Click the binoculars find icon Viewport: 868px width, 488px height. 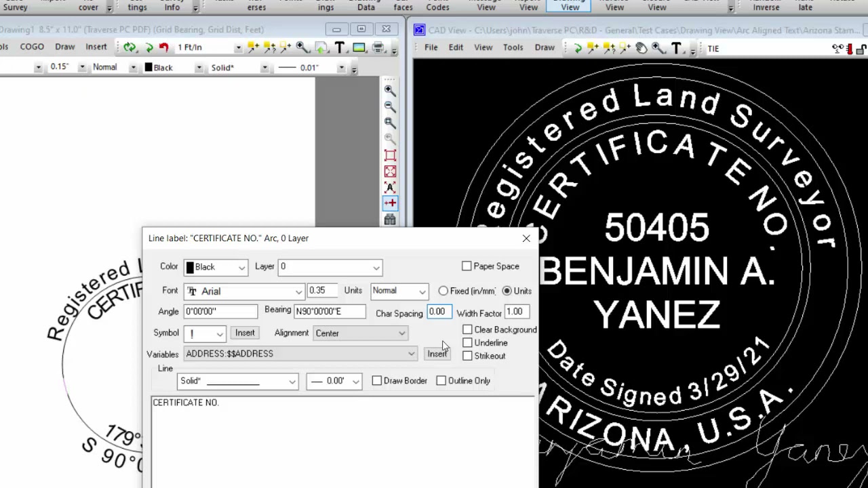point(390,220)
